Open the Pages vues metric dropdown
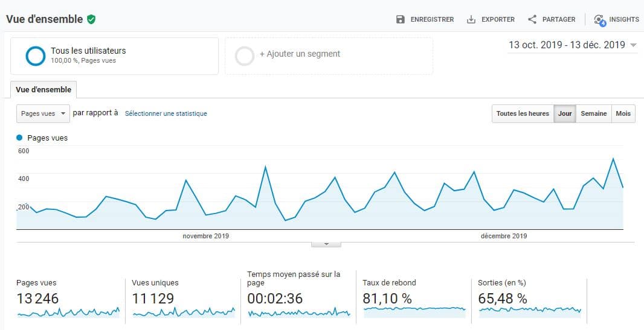 43,113
